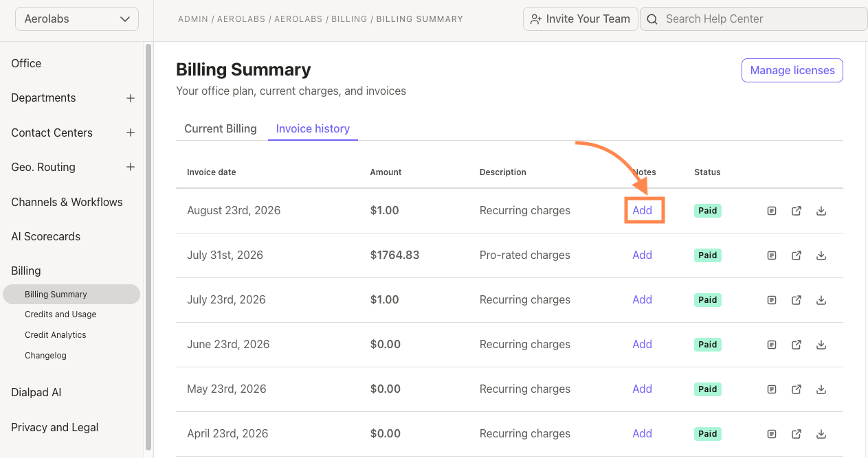The width and height of the screenshot is (868, 458).
Task: Open the Aerolabs office dropdown
Action: pos(77,19)
